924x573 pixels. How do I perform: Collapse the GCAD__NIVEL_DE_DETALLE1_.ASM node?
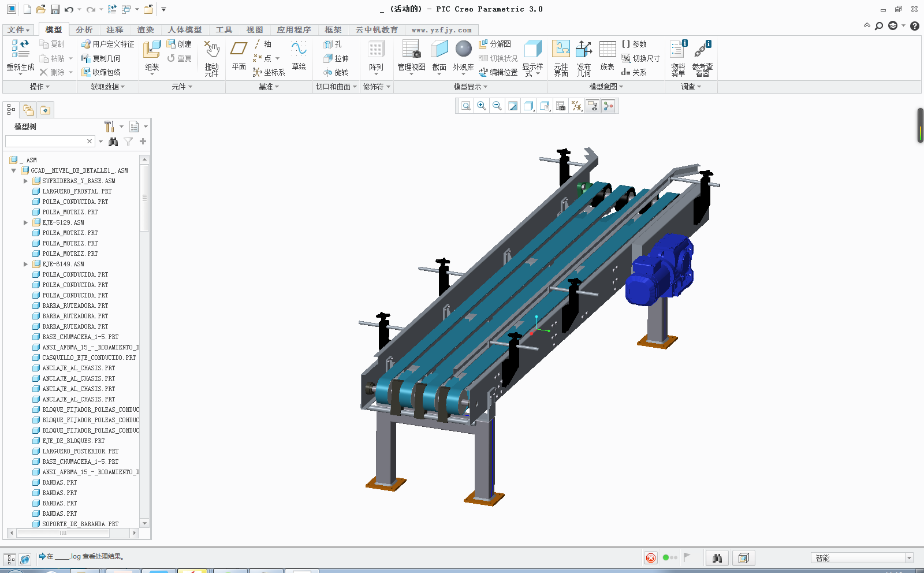pos(14,170)
